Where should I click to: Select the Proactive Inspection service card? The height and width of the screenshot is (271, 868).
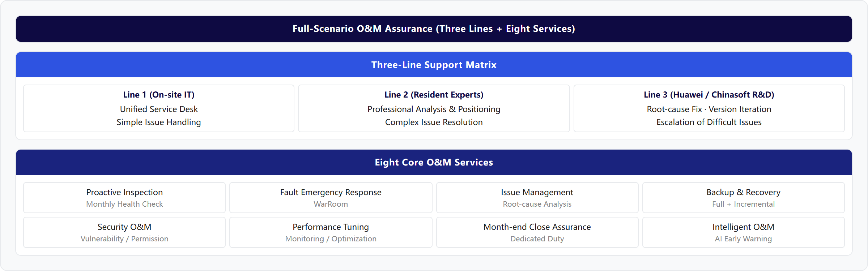click(124, 198)
